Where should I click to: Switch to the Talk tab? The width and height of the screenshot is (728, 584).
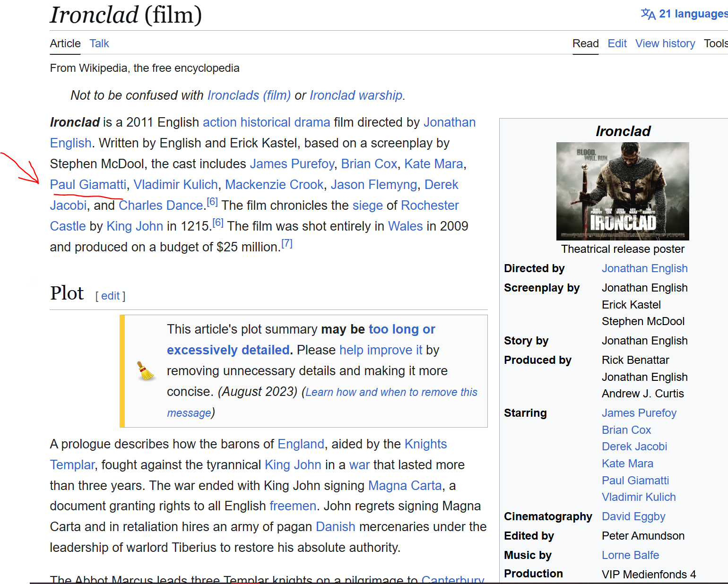(x=99, y=43)
